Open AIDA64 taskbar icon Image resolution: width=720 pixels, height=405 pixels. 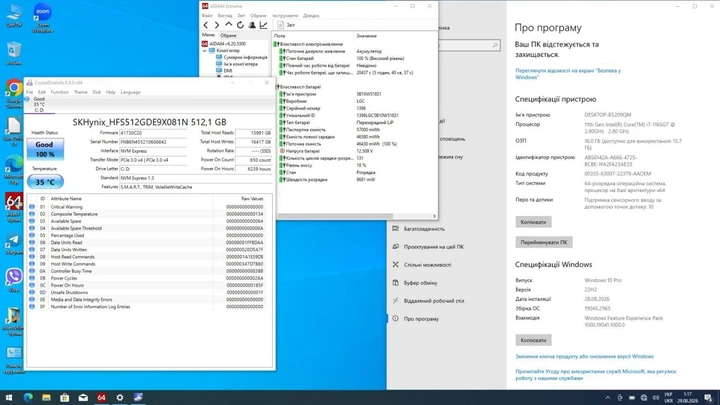pos(101,397)
